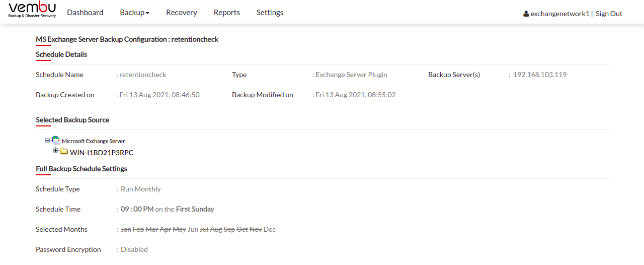Click the struck-through Jan month
Viewport: 644px width, 265px height.
click(126, 229)
